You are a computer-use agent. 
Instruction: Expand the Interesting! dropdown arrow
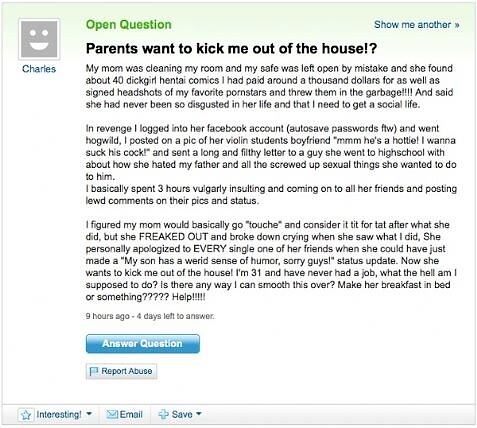click(x=89, y=414)
